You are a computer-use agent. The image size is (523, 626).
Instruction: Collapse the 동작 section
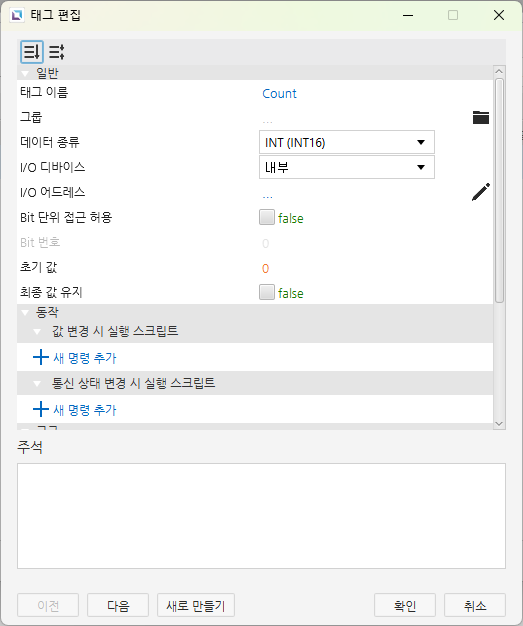[x=25, y=313]
